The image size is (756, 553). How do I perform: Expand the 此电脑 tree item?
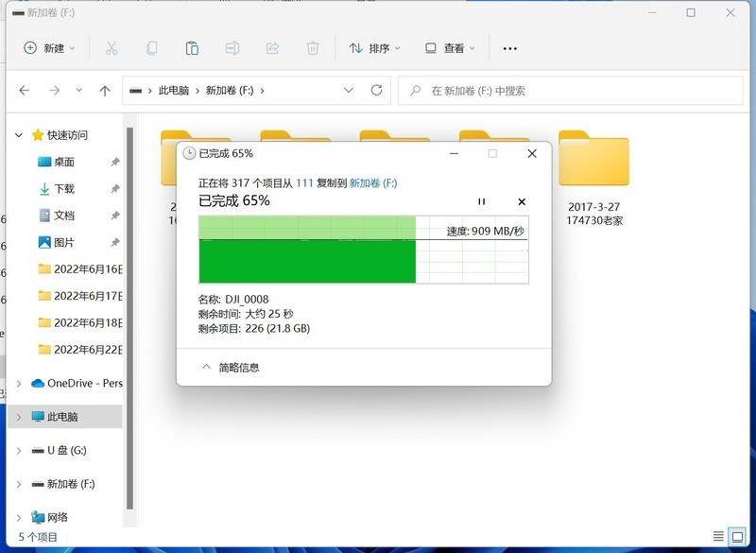click(x=17, y=417)
